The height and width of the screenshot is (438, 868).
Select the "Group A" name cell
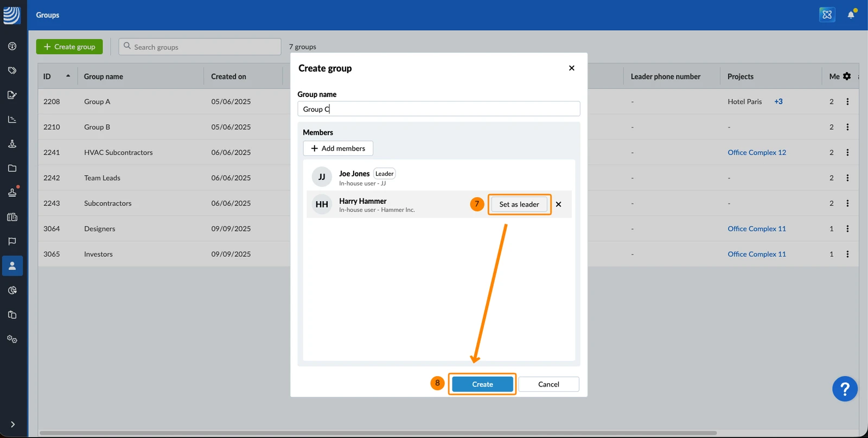point(97,101)
